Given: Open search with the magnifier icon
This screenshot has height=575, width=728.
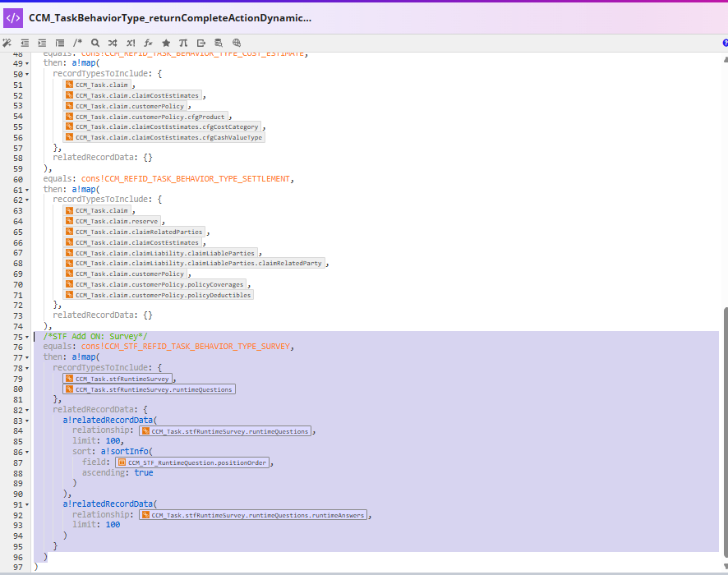Looking at the screenshot, I should [95, 44].
